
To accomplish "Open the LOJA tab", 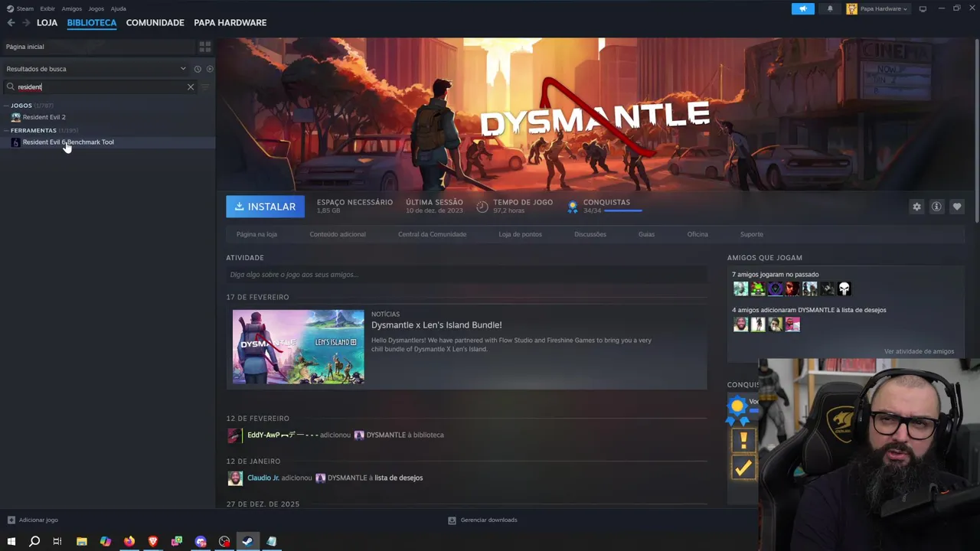I will click(47, 23).
